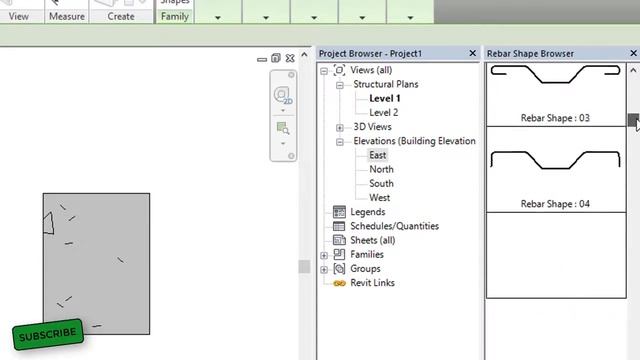Click the Rebar Shape Browser scrollbar thumb
The height and width of the screenshot is (360, 640).
point(633,120)
